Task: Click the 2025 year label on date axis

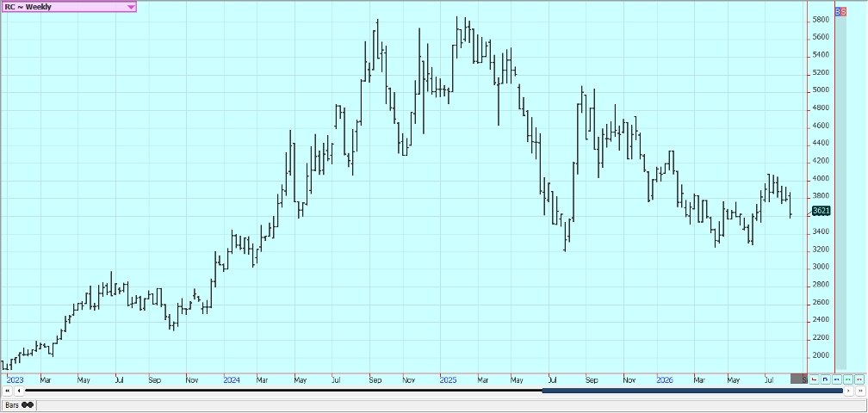Action: pos(448,380)
